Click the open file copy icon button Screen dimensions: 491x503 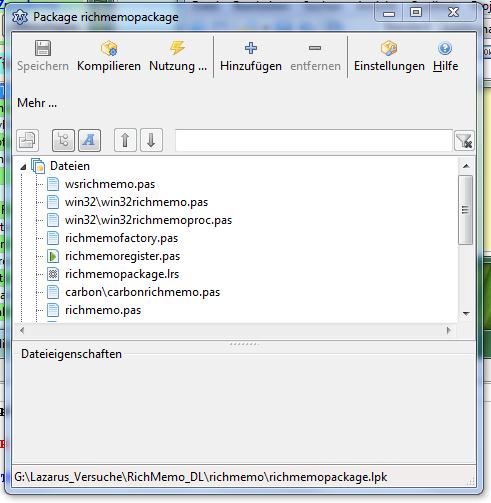28,140
